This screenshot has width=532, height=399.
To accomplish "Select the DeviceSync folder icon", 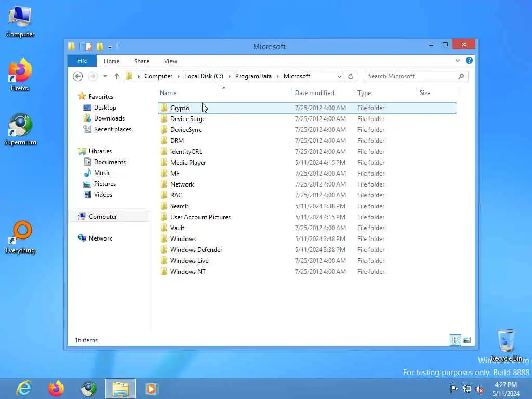I will tap(164, 129).
